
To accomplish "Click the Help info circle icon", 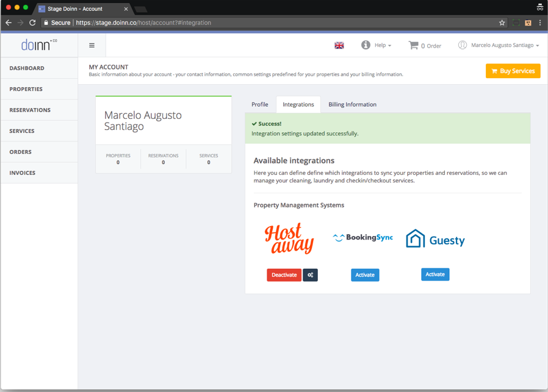I will pos(366,45).
